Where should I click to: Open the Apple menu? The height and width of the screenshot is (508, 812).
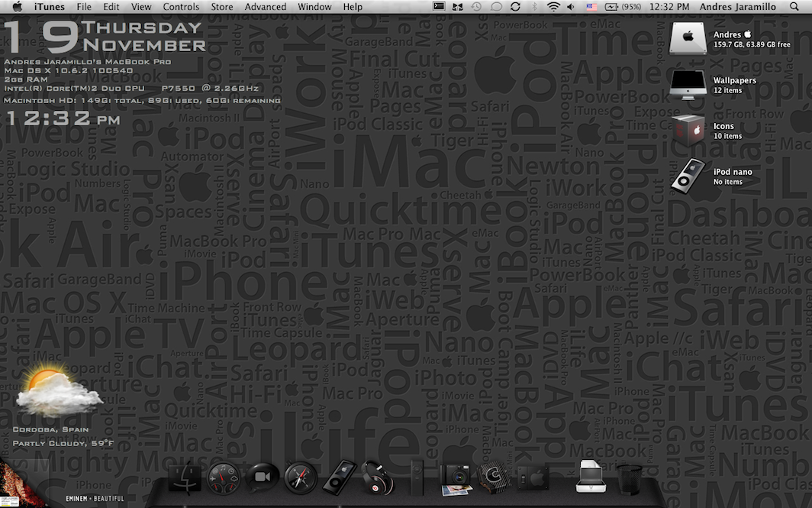(x=17, y=7)
